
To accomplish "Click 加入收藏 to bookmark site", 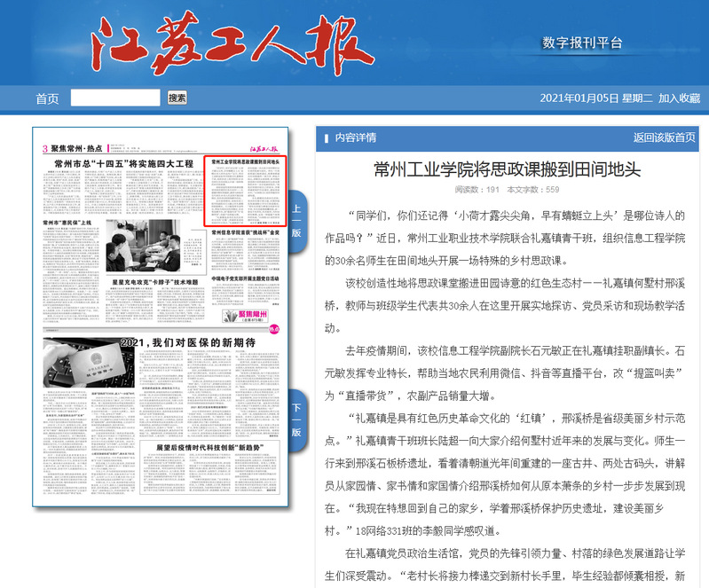I will coord(679,98).
